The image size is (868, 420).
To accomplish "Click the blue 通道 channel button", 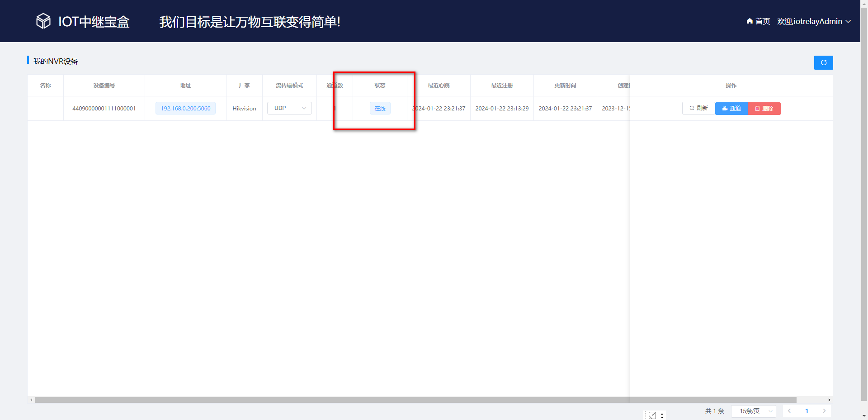I will pyautogui.click(x=731, y=109).
